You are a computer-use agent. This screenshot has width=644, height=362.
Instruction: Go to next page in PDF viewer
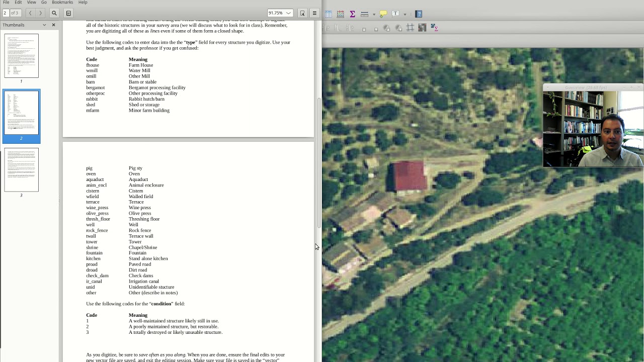click(40, 13)
